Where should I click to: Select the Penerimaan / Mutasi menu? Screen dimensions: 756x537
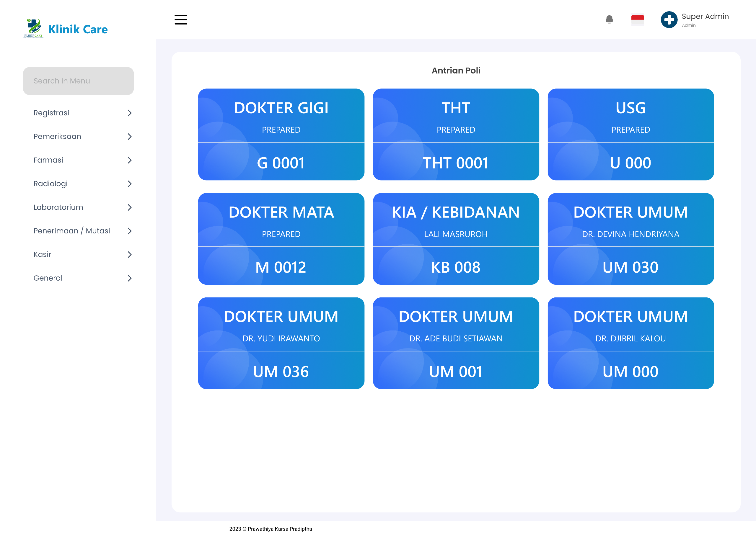[x=71, y=231]
